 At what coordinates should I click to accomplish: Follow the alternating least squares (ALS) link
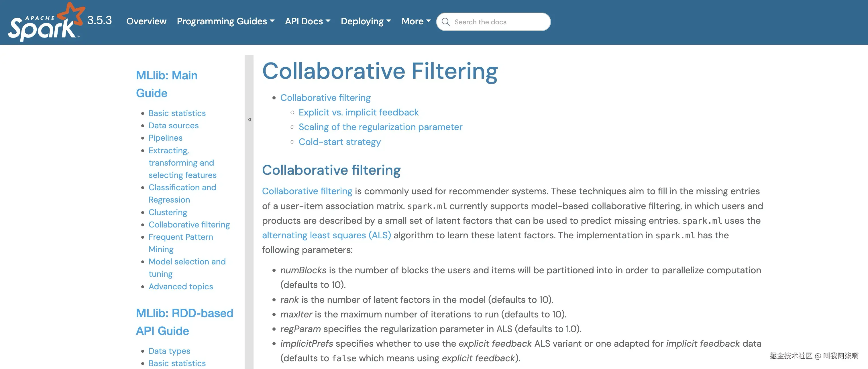(x=326, y=235)
